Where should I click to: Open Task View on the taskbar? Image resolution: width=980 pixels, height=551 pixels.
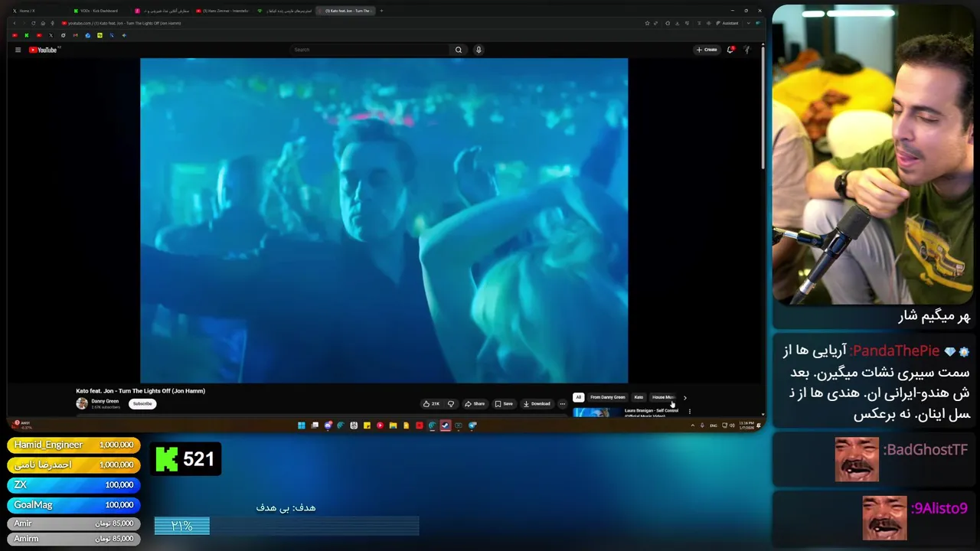pyautogui.click(x=315, y=425)
